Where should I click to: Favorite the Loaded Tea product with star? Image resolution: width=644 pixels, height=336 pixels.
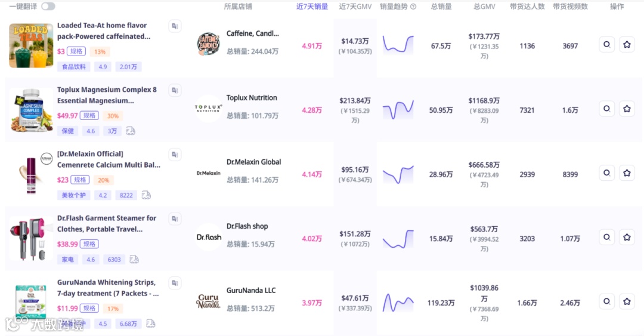(627, 45)
